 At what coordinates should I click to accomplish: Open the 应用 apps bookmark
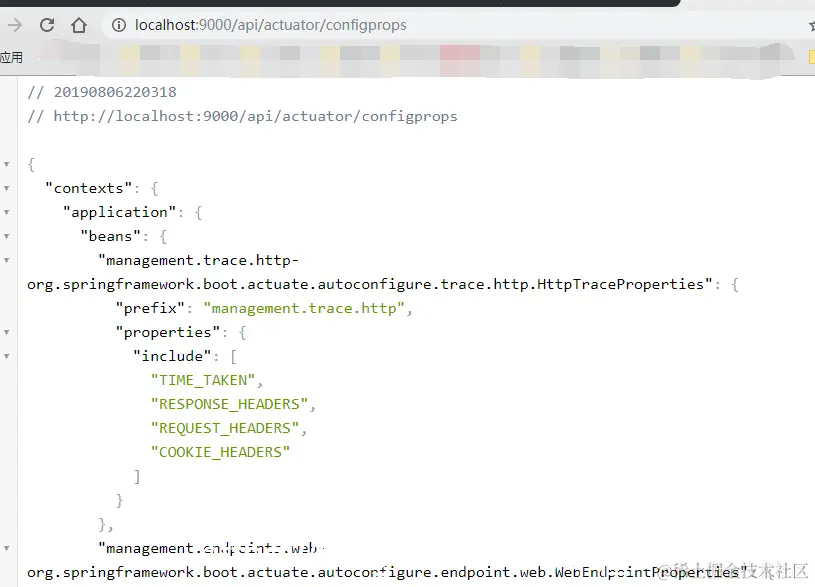coord(11,57)
